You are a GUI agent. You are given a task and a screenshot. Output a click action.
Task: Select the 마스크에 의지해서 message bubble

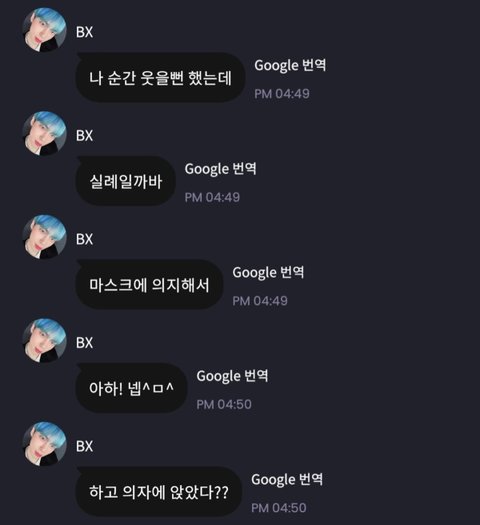(150, 285)
